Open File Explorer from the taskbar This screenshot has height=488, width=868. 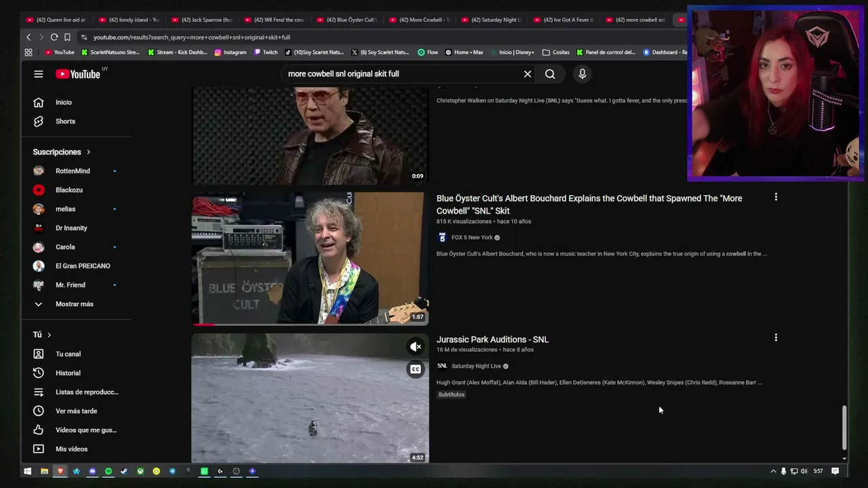click(44, 471)
